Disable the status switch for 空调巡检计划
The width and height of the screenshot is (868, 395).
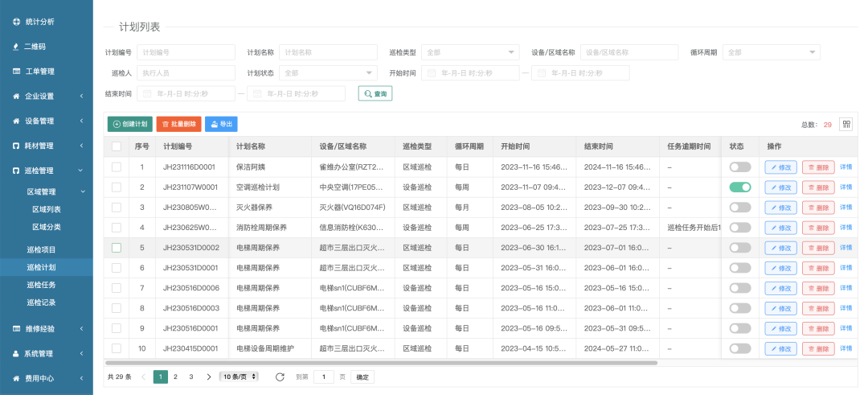(739, 187)
